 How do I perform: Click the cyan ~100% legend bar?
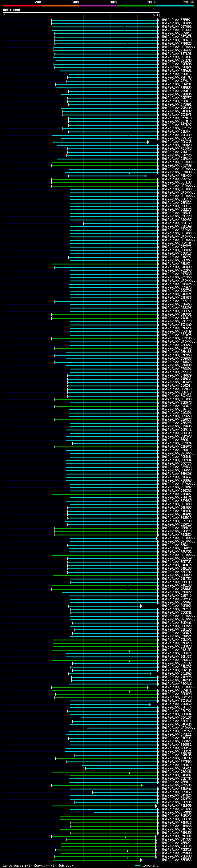coord(175,6)
